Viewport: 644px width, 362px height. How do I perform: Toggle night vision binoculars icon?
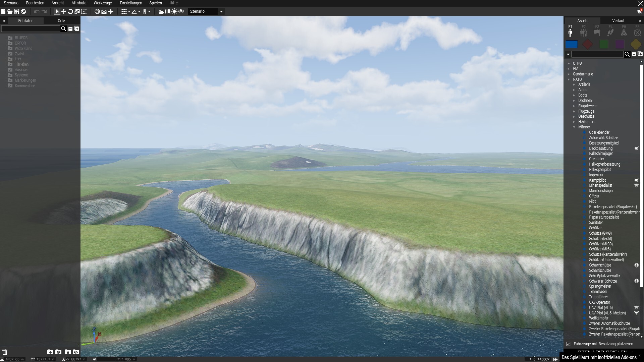[x=181, y=11]
